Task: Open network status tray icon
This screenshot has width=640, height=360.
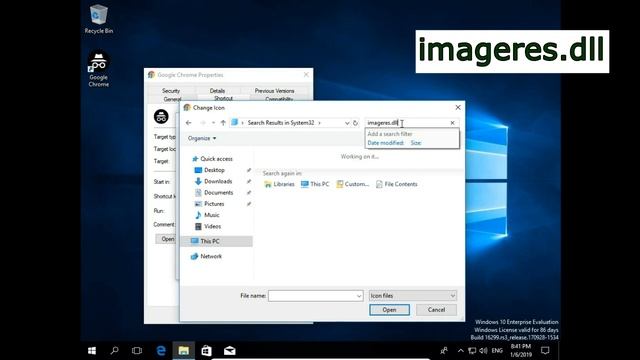Action: [x=472, y=351]
